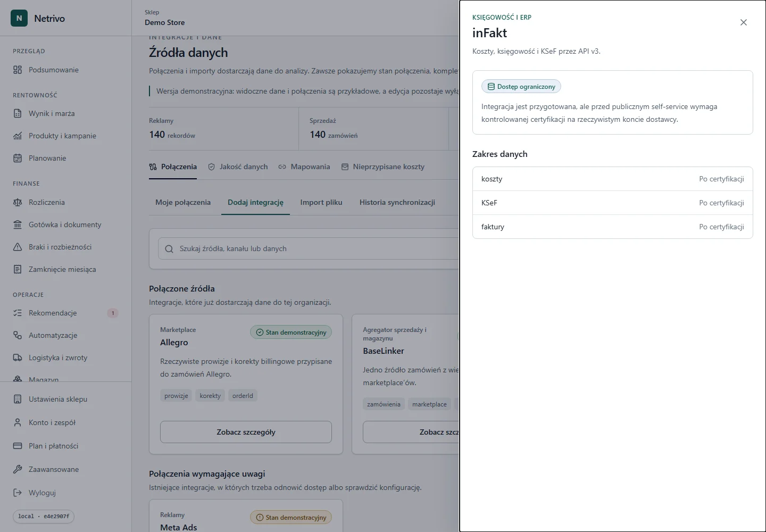The height and width of the screenshot is (532, 766).
Task: Select the Moje połączenia subtab
Action: (183, 202)
